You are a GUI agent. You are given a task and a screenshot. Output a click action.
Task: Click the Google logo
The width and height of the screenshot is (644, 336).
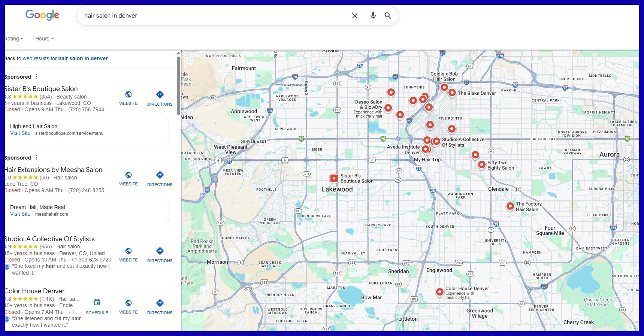(x=42, y=15)
